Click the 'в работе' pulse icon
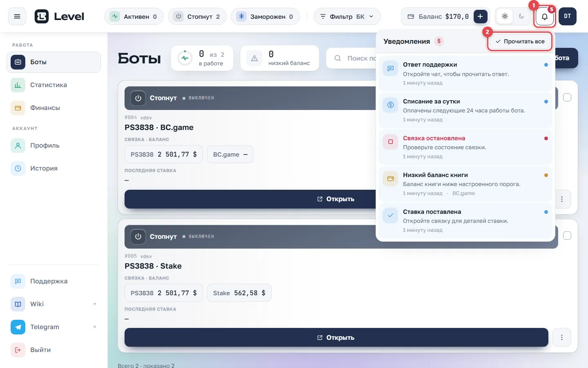 pyautogui.click(x=185, y=58)
